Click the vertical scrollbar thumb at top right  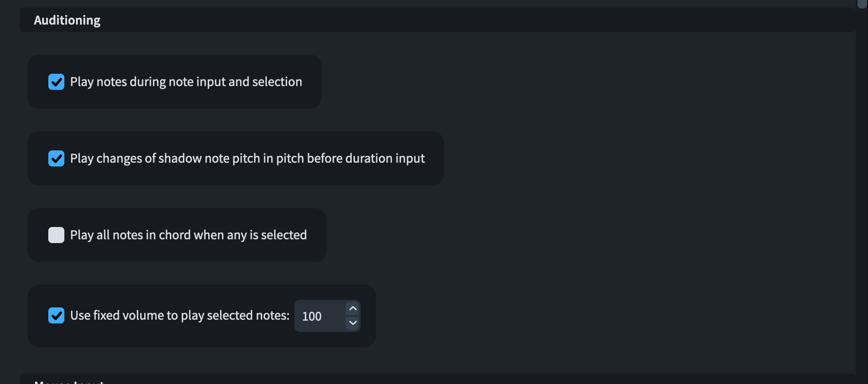[x=862, y=3]
